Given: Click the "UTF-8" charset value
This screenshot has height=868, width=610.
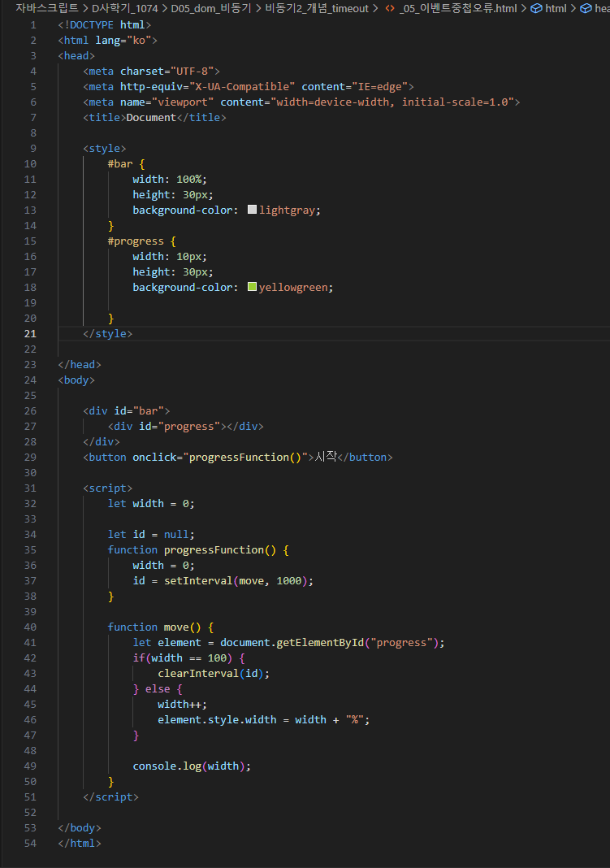Looking at the screenshot, I should (x=192, y=71).
